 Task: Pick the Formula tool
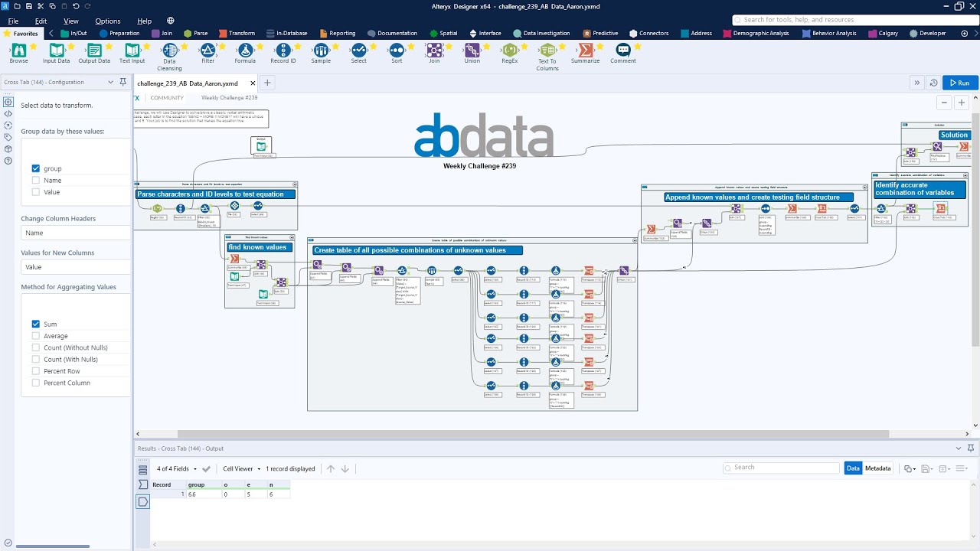[245, 50]
